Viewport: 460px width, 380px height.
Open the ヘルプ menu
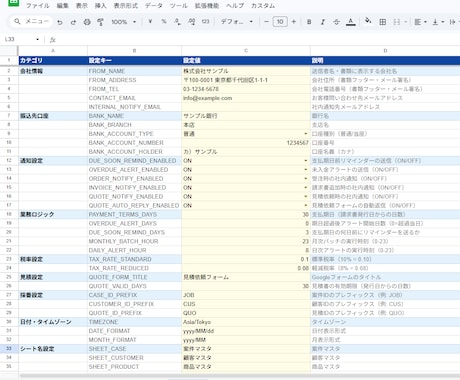(235, 6)
